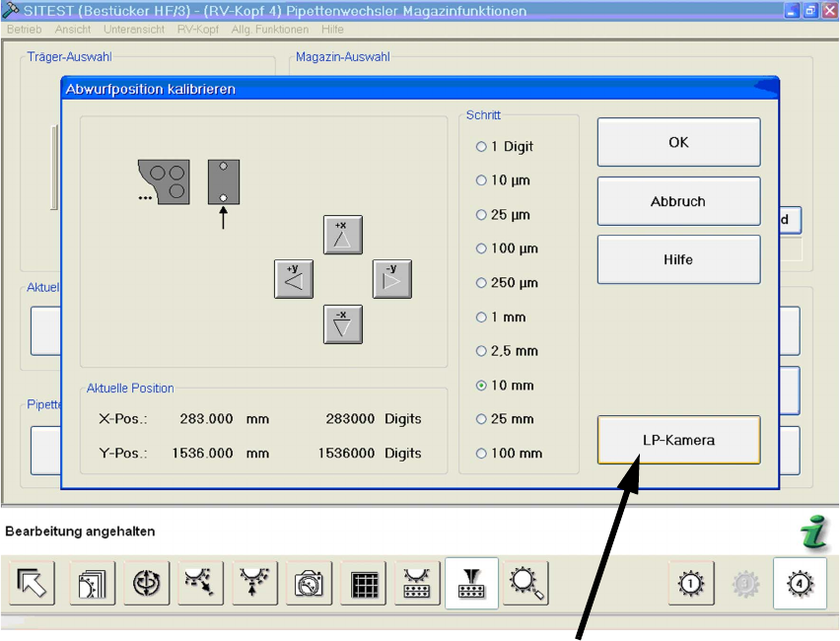The height and width of the screenshot is (641, 840).
Task: Click the +y left arrow button
Action: 293,279
